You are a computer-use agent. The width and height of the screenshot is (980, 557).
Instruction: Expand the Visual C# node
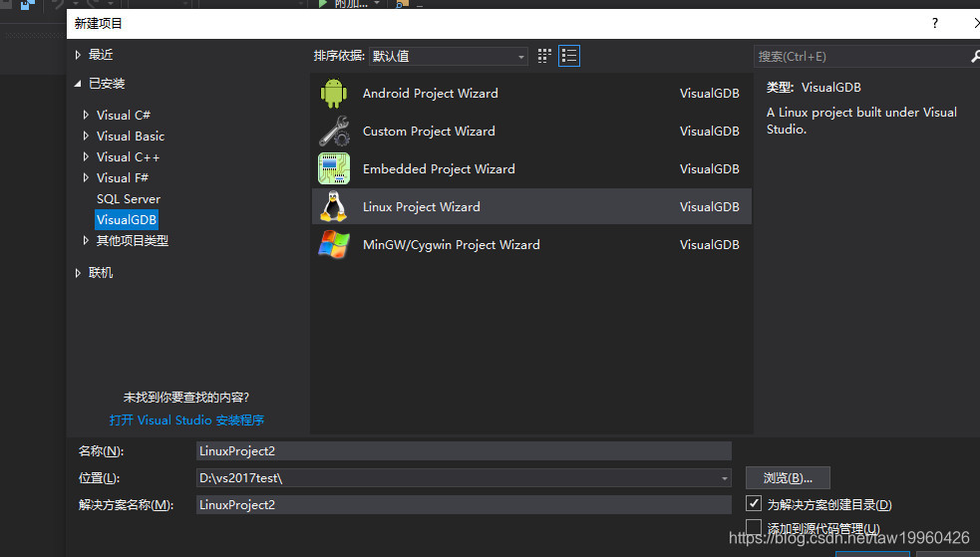(x=86, y=115)
